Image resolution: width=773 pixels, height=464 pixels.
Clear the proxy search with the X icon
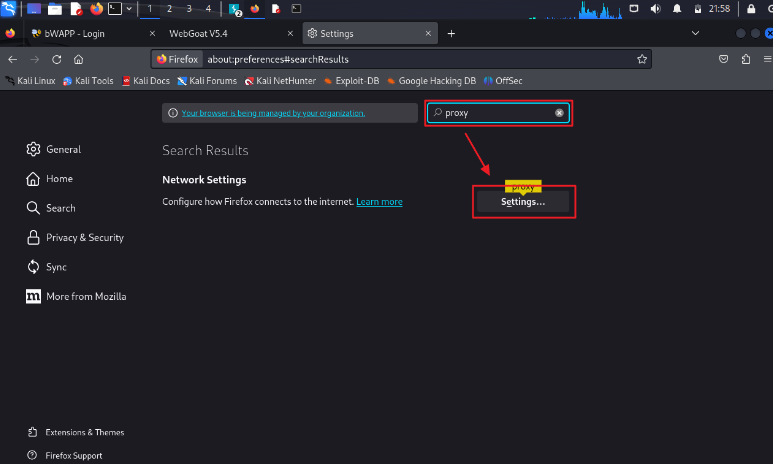click(559, 113)
